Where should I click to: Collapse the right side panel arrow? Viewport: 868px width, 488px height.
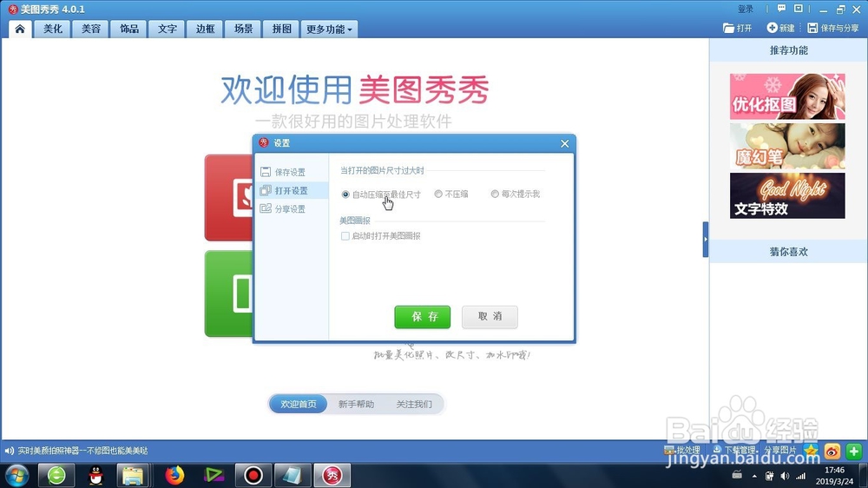(705, 240)
